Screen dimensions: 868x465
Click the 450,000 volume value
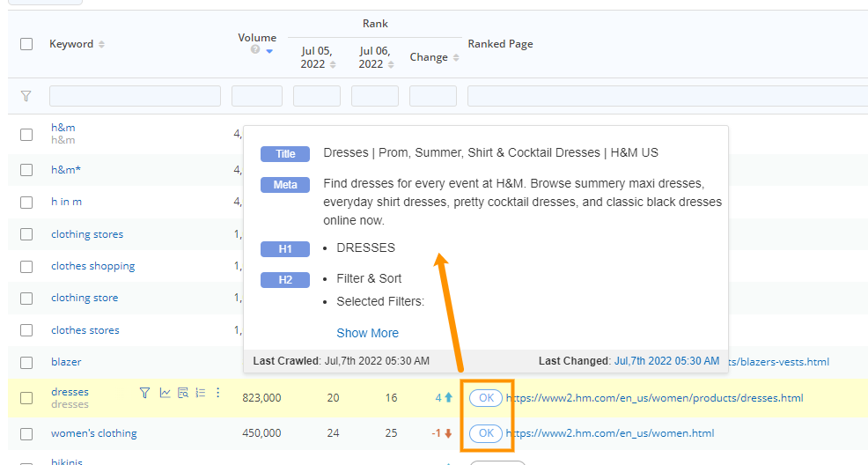click(x=261, y=433)
